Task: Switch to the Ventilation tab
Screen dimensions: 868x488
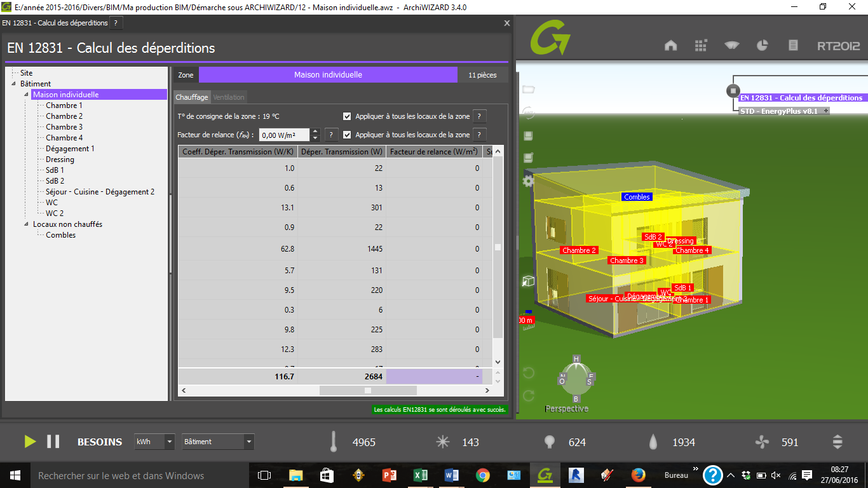Action: click(229, 97)
